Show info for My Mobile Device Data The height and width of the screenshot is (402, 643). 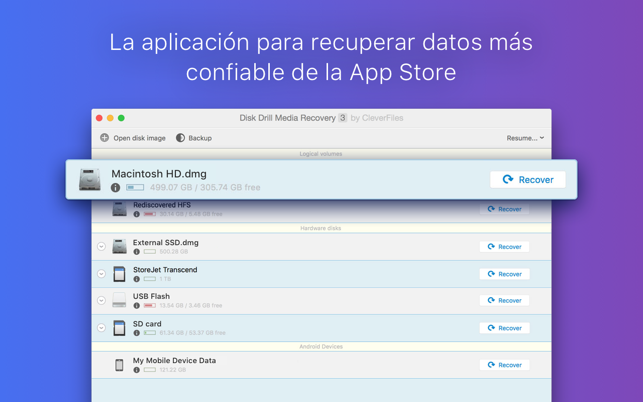(137, 370)
